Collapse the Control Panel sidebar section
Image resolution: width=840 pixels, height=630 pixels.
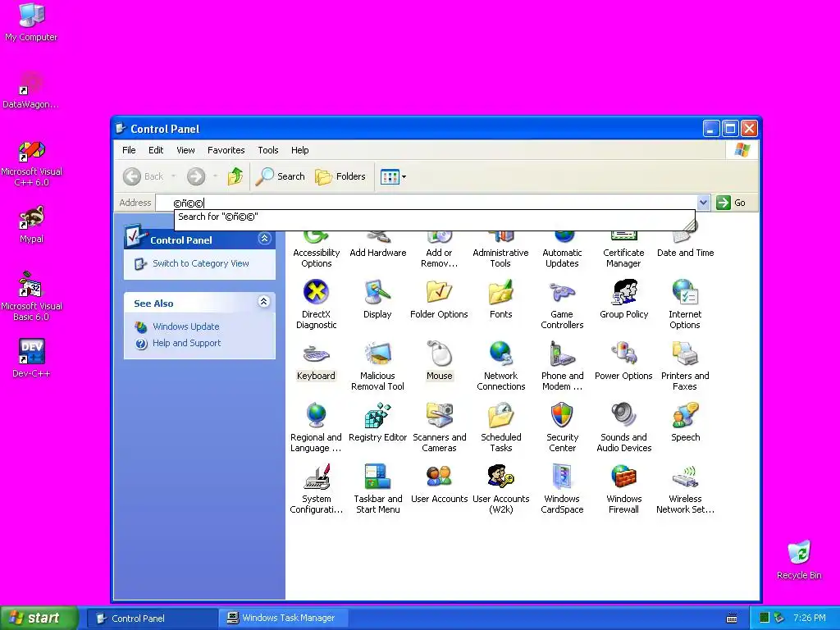[265, 239]
